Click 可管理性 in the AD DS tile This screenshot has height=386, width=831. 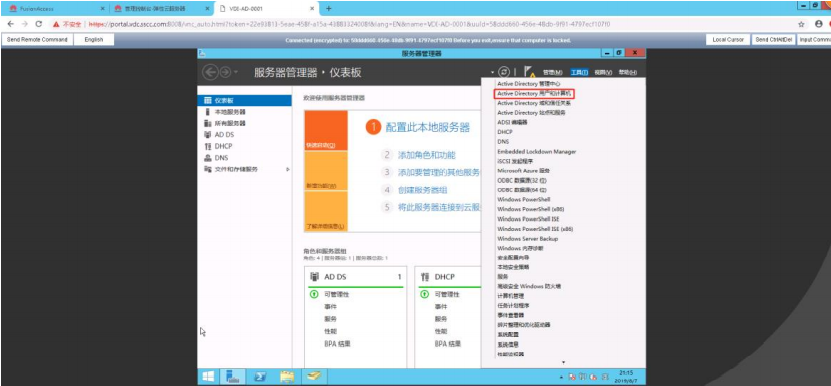pyautogui.click(x=337, y=294)
